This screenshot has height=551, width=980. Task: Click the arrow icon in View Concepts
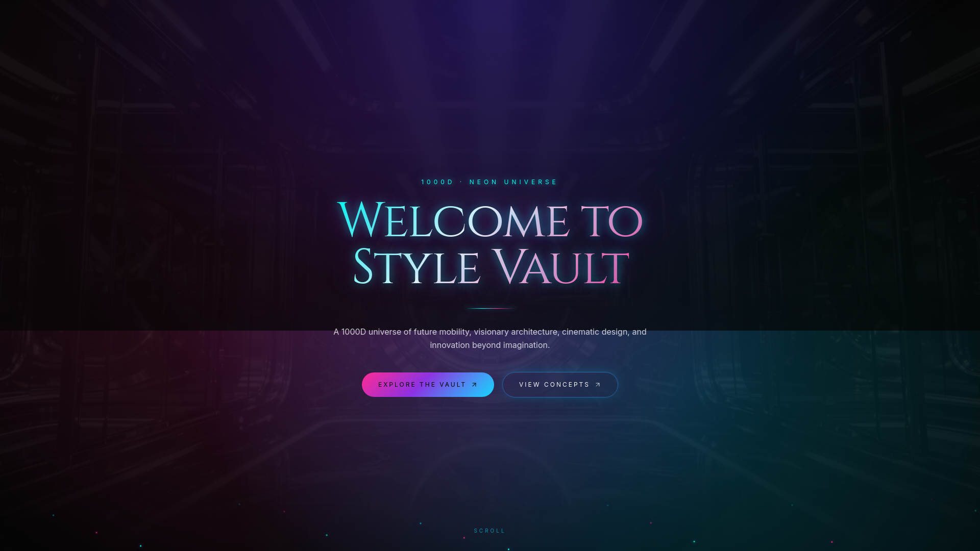(598, 385)
